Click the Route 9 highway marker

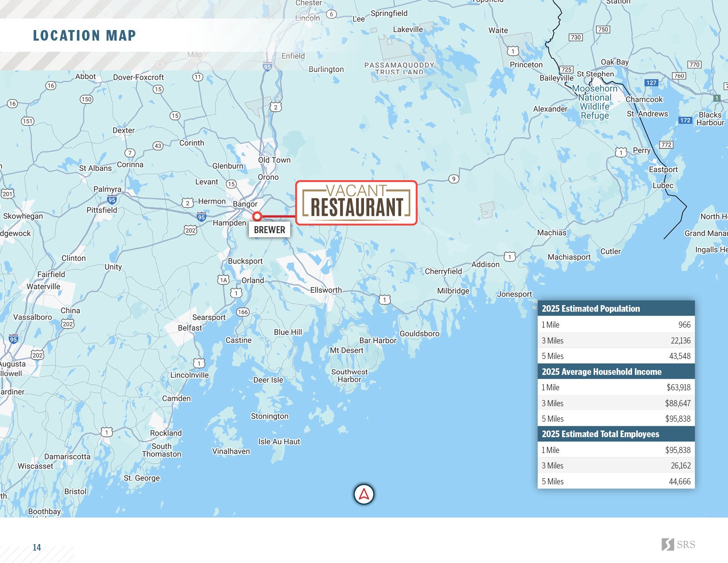point(454,179)
